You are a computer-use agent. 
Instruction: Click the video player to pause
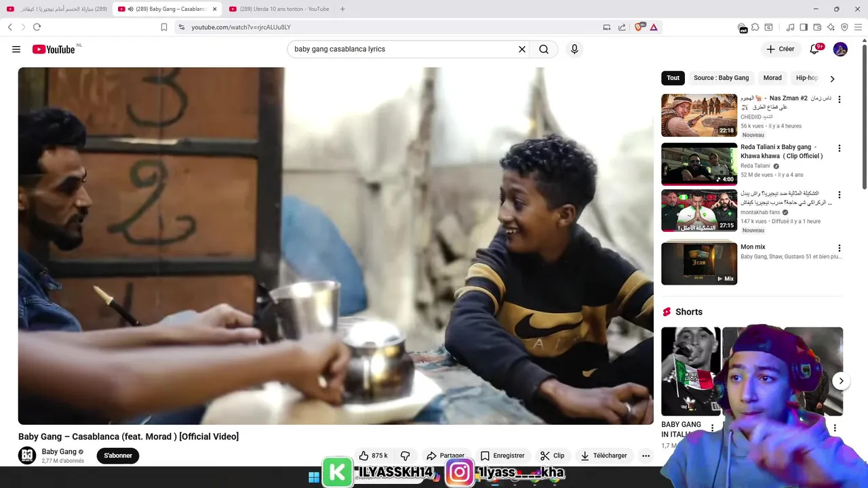pyautogui.click(x=336, y=245)
